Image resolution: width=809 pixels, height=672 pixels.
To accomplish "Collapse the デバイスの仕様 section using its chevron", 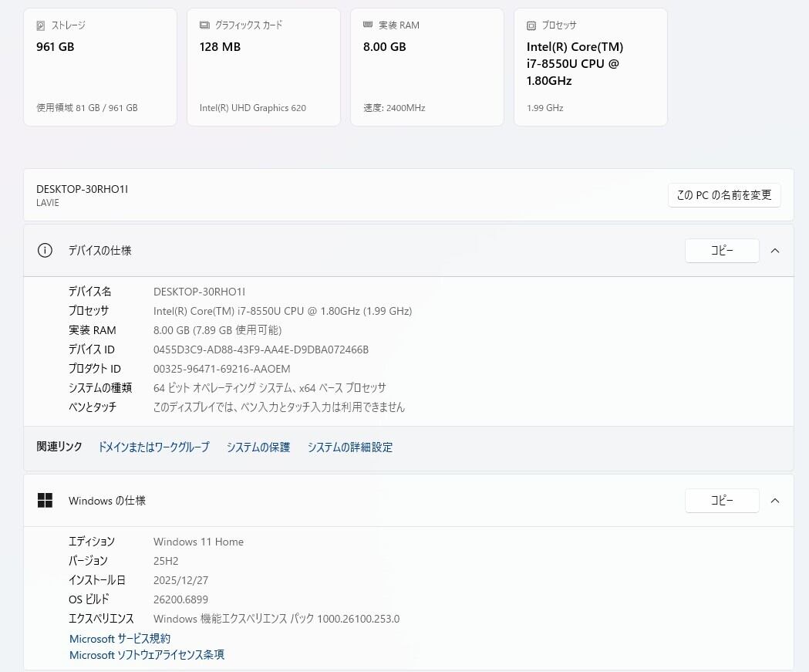I will pyautogui.click(x=775, y=251).
